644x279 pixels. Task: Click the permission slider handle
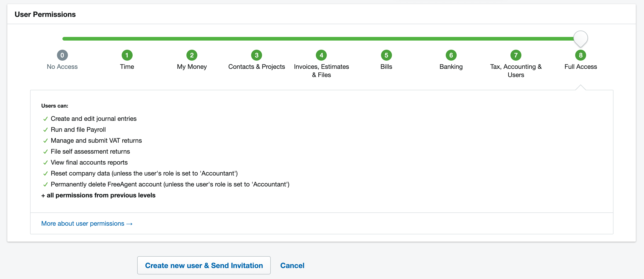pyautogui.click(x=580, y=38)
